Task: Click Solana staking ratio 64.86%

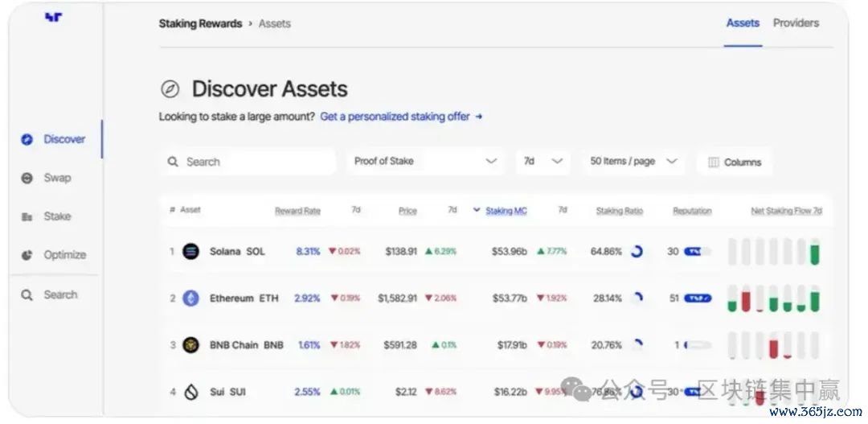Action: coord(606,252)
